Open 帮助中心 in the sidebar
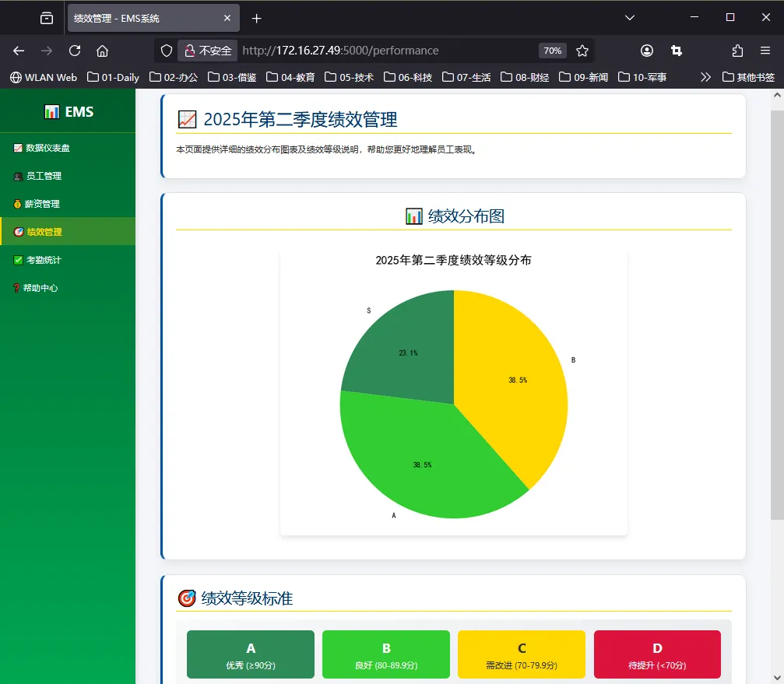Image resolution: width=784 pixels, height=684 pixels. 68,288
